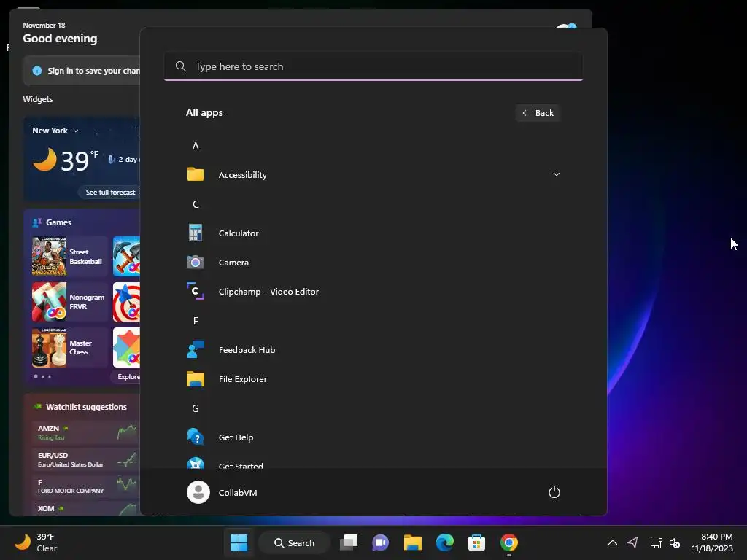Image resolution: width=747 pixels, height=560 pixels.
Task: Jump to letter A section header
Action: point(196,146)
